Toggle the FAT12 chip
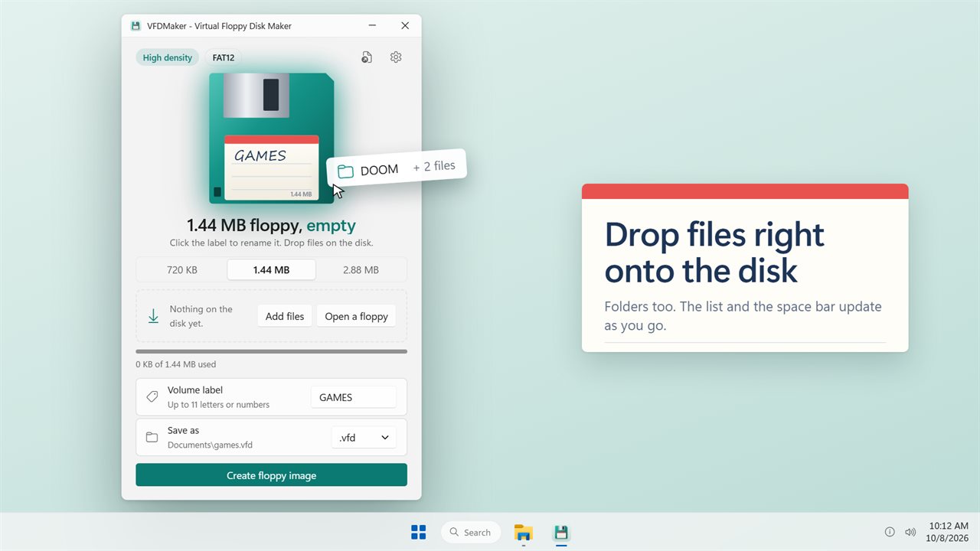Image resolution: width=980 pixels, height=551 pixels. point(224,57)
